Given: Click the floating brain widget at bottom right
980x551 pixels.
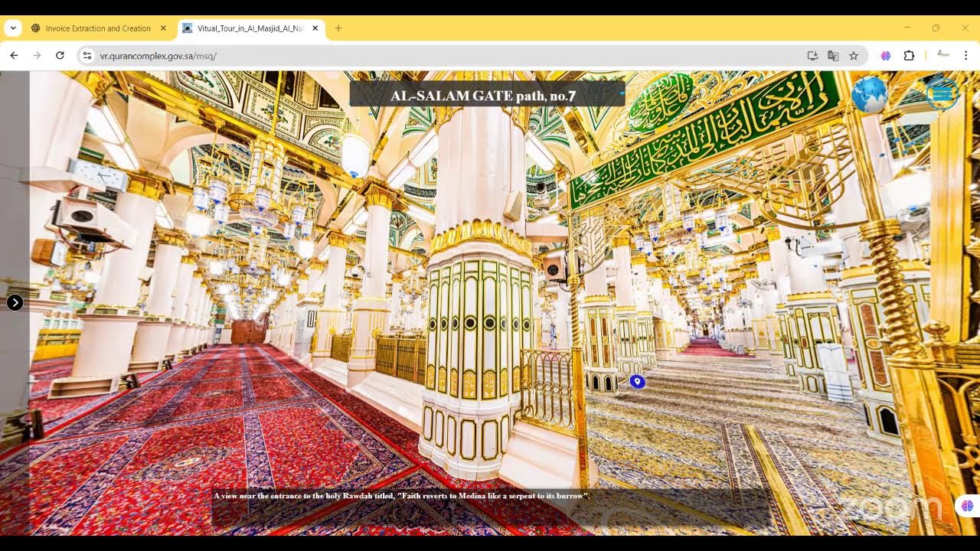Looking at the screenshot, I should (x=967, y=506).
